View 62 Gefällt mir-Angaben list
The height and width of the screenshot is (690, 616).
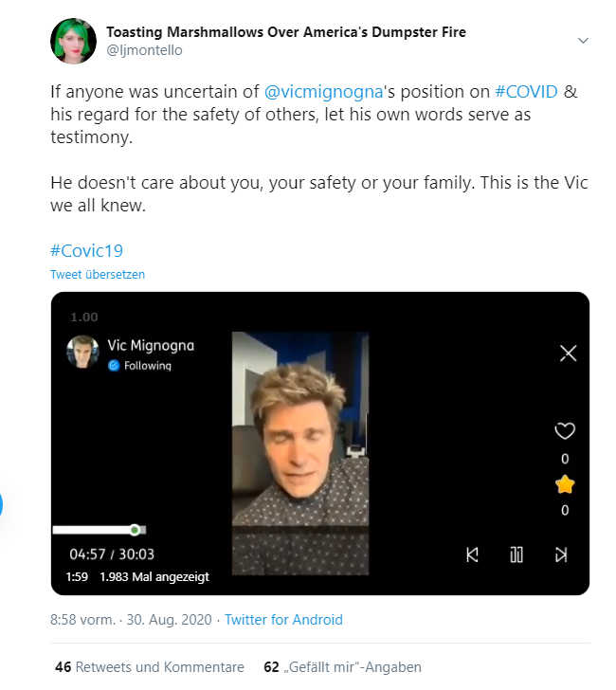[342, 667]
